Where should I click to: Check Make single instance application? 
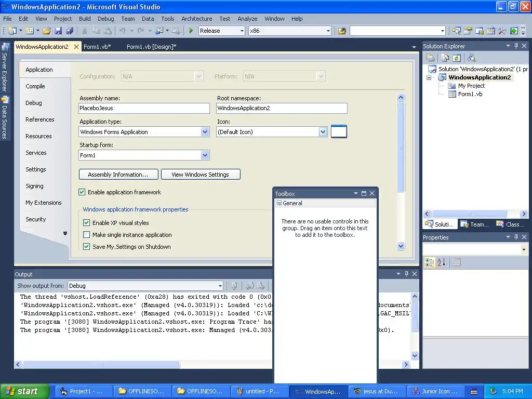tap(87, 235)
